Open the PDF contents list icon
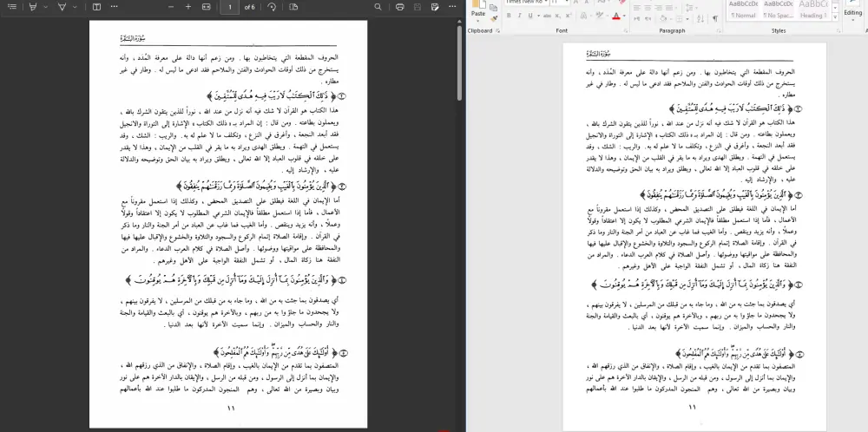868x432 pixels. coord(12,7)
